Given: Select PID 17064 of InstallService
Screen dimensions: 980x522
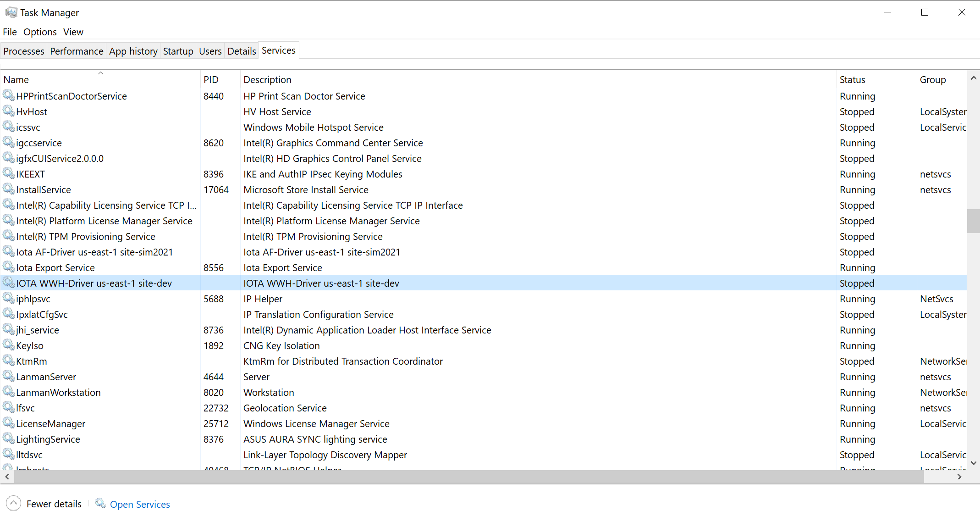Looking at the screenshot, I should tap(216, 189).
